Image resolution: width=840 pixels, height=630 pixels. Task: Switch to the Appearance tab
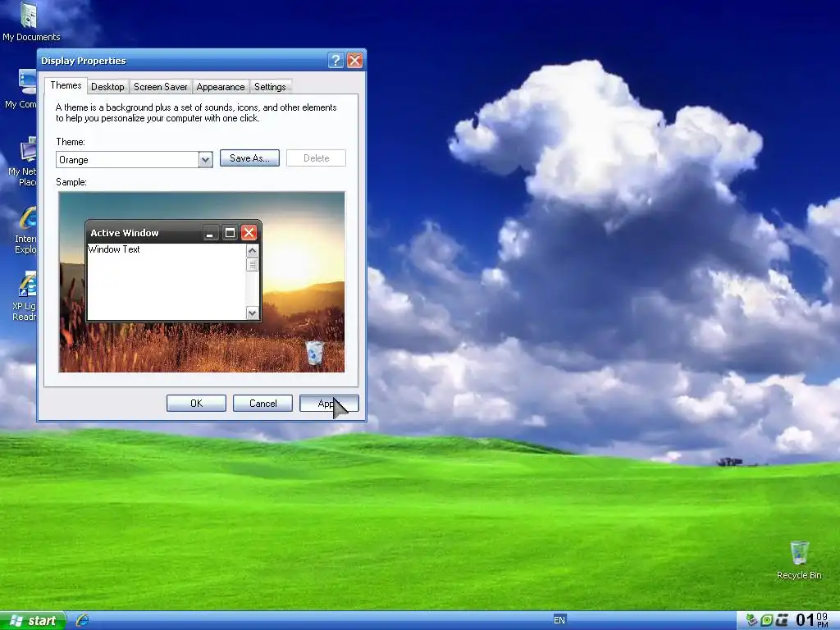pos(220,87)
